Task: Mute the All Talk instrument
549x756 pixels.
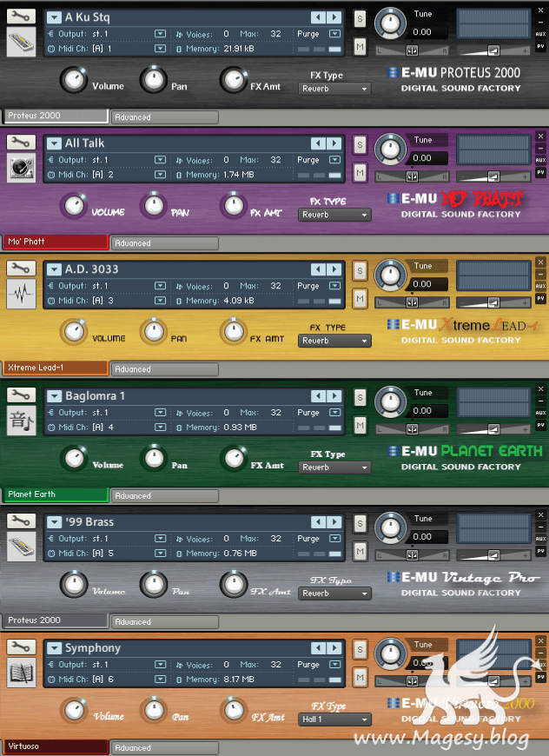Action: coord(360,173)
